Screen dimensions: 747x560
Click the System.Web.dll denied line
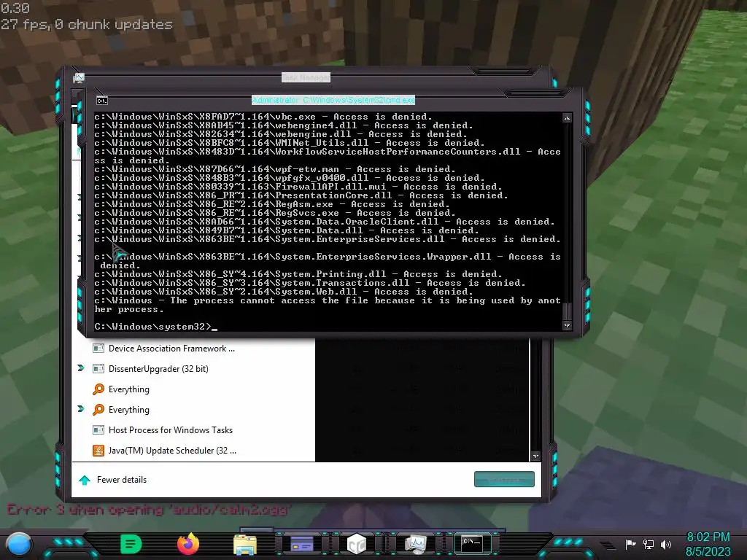tap(284, 292)
